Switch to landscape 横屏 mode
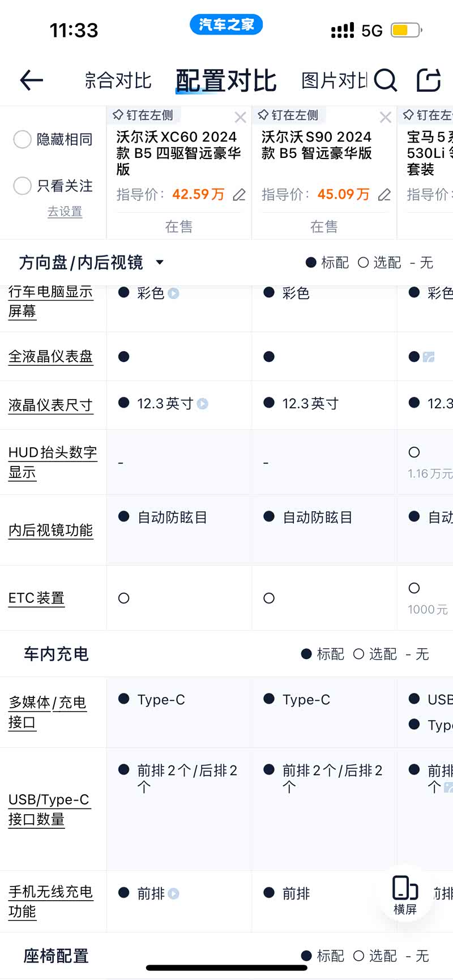This screenshot has width=453, height=980. (405, 895)
